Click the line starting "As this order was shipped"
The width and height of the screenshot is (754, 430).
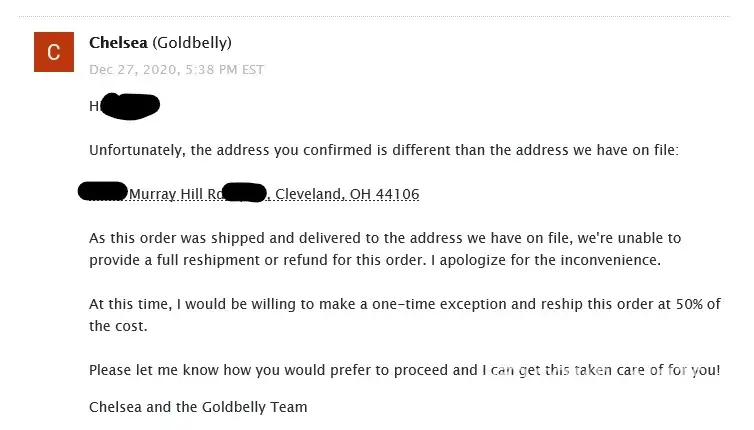(x=384, y=238)
